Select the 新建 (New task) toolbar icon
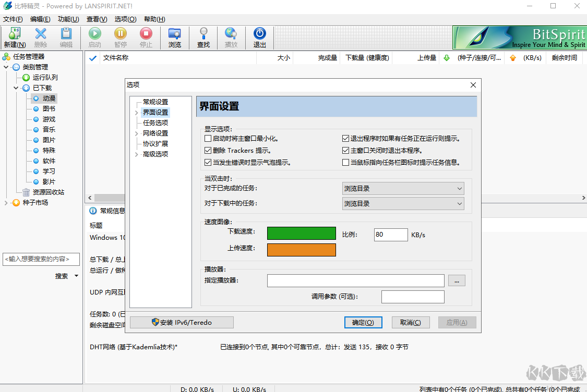 click(x=14, y=37)
